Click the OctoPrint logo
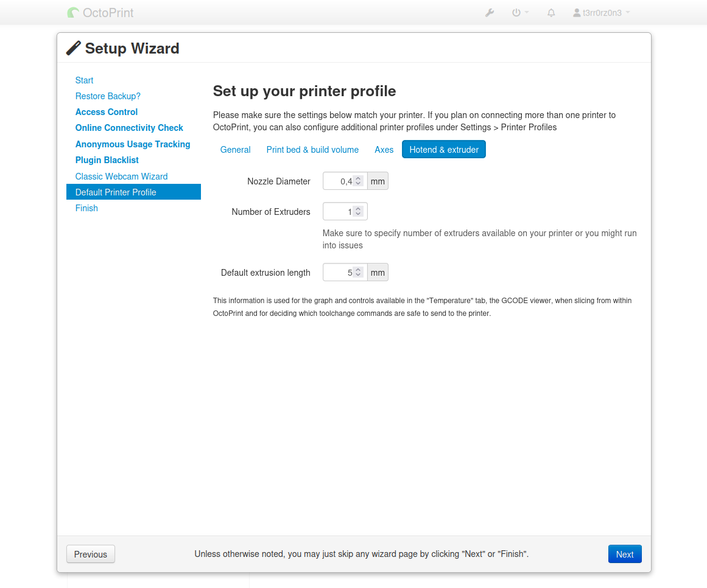The image size is (707, 588). [100, 12]
